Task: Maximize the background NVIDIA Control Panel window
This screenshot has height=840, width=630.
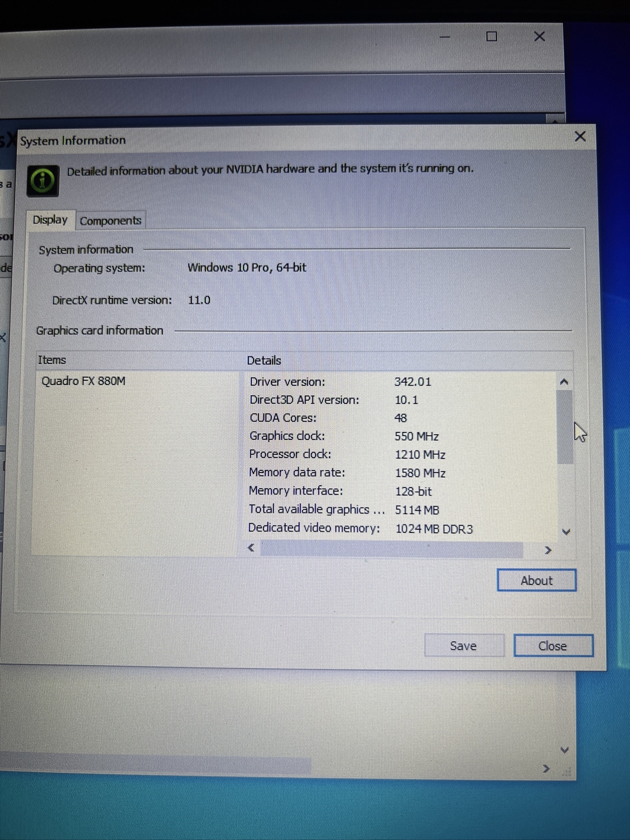Action: (492, 36)
